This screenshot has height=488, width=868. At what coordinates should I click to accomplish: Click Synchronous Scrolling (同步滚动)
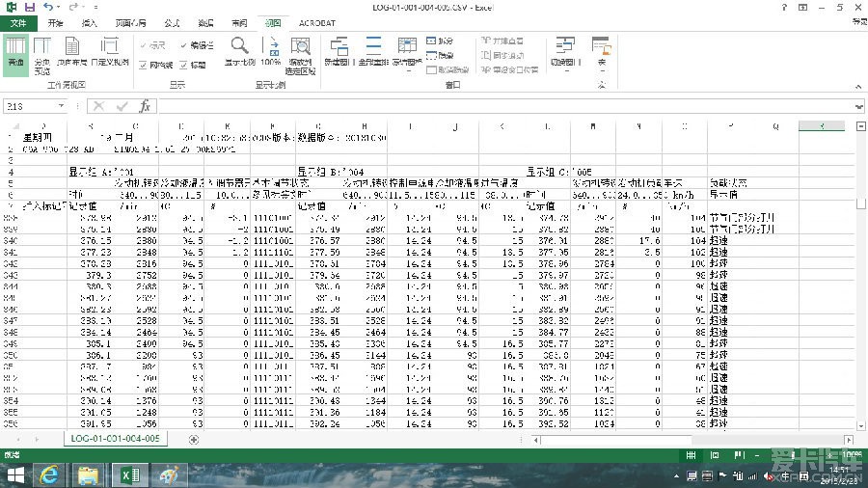tap(502, 55)
